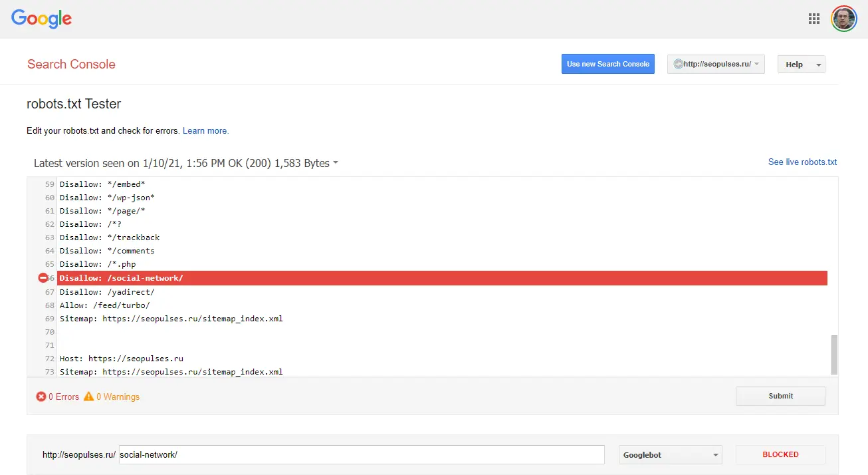Click the red Errors status icon
868x475 pixels.
click(x=40, y=396)
